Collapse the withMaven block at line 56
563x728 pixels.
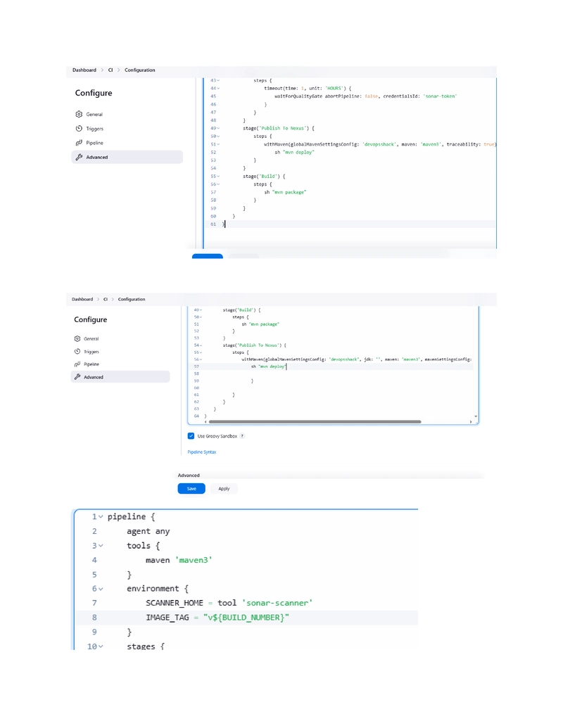tap(201, 359)
